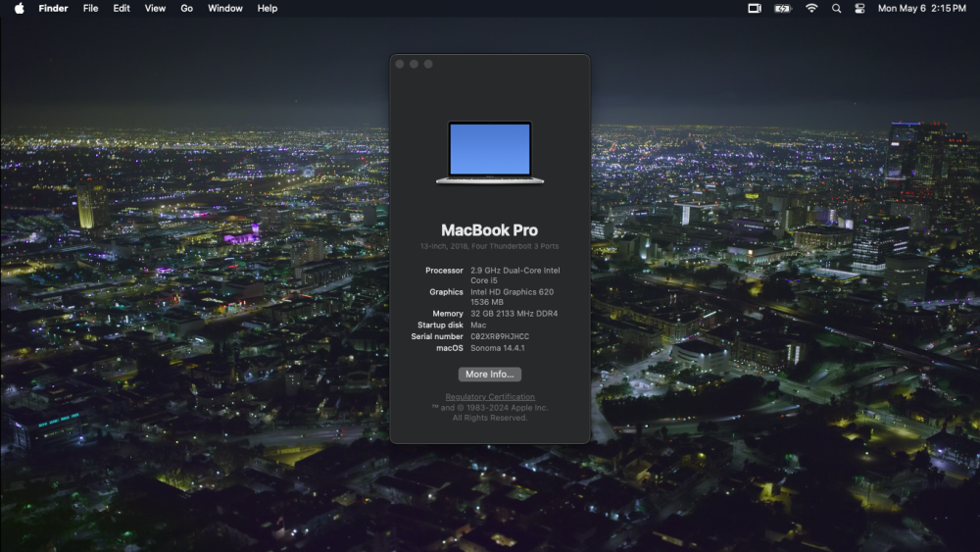The image size is (980, 552).
Task: Open the Apple menu
Action: pyautogui.click(x=20, y=8)
